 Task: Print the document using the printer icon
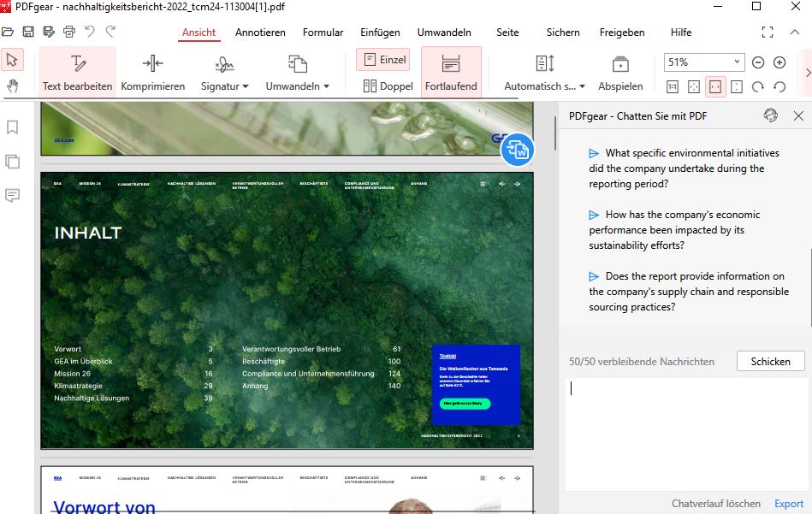(x=68, y=32)
